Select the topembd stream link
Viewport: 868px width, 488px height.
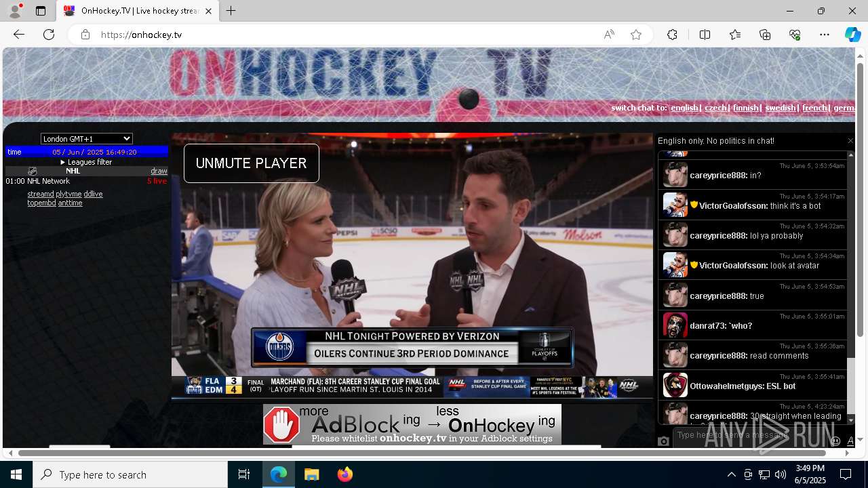[41, 203]
